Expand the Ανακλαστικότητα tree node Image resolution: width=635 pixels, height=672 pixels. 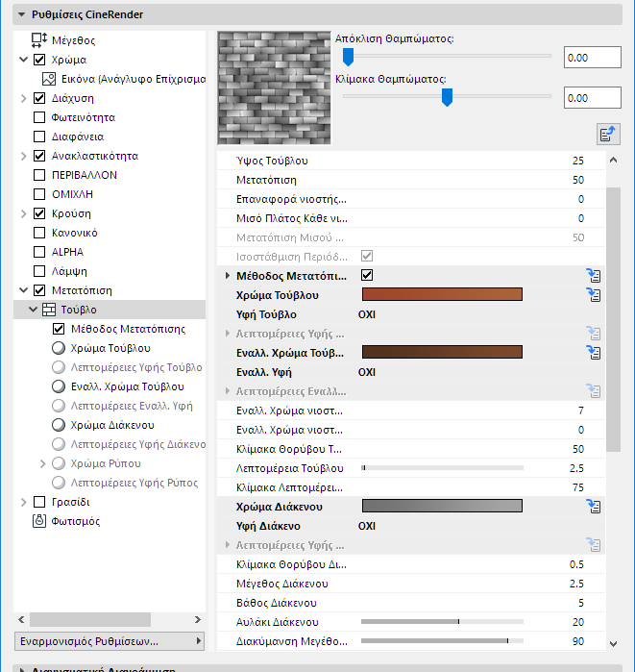click(24, 156)
